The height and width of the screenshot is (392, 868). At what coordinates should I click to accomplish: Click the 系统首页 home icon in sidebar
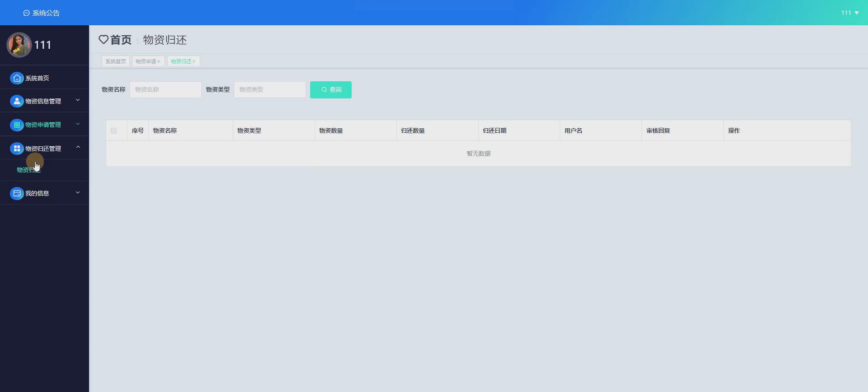(17, 78)
